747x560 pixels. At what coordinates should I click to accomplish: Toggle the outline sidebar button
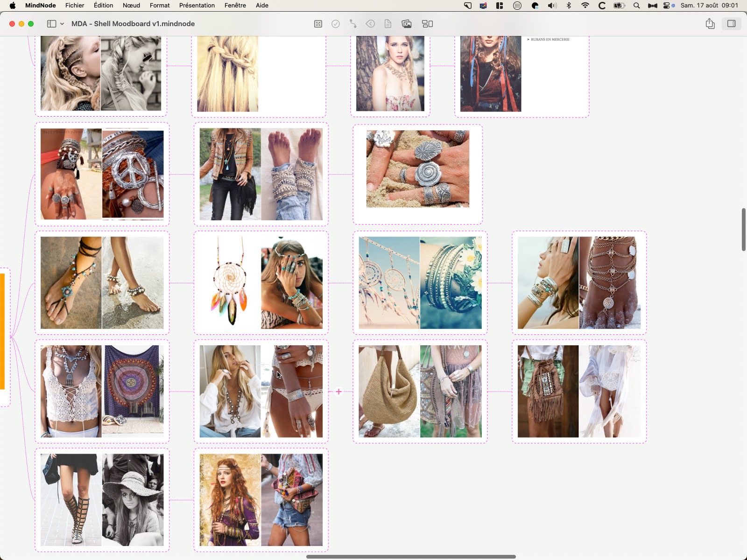(x=51, y=24)
